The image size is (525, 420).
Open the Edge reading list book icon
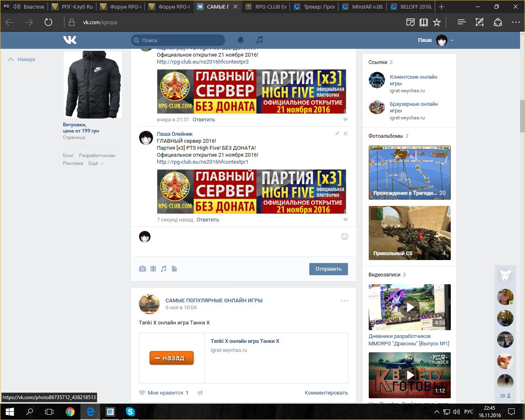[424, 22]
